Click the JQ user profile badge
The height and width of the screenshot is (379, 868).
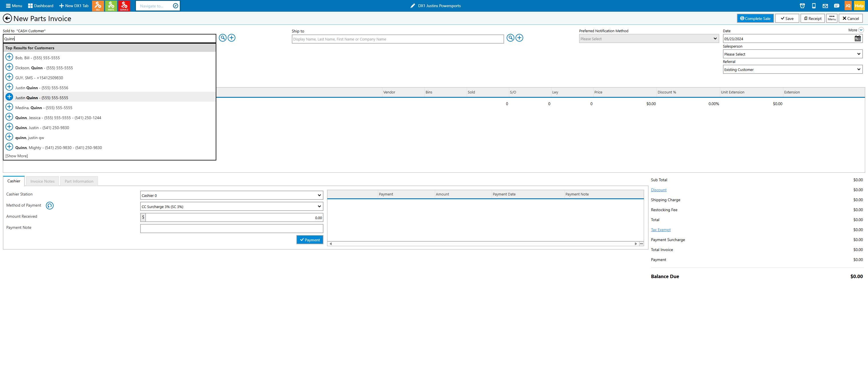click(848, 6)
